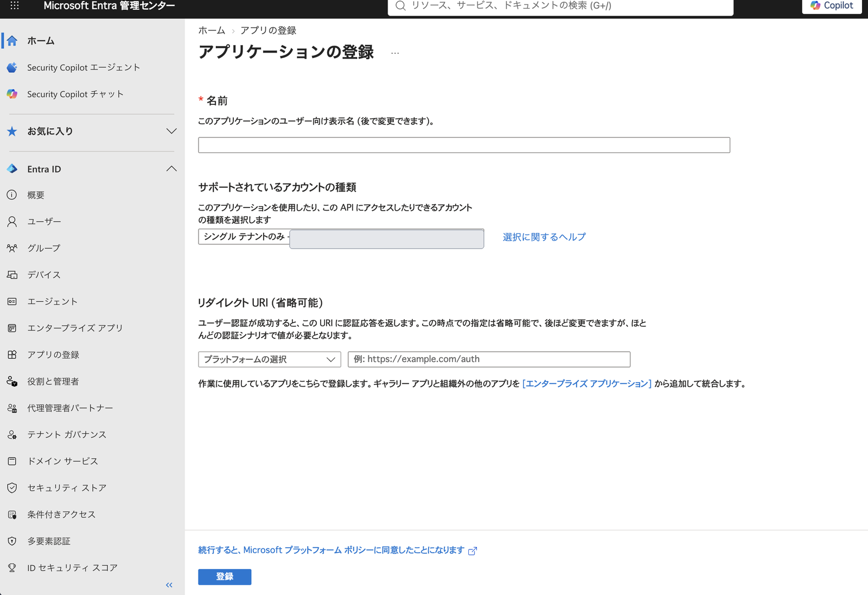Open the app launcher waffle icon
Viewport: 868px width, 595px height.
click(15, 5)
